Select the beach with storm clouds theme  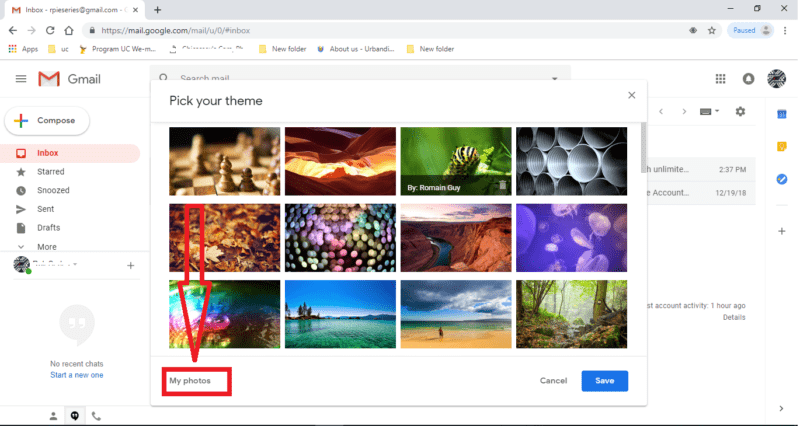[x=456, y=314]
